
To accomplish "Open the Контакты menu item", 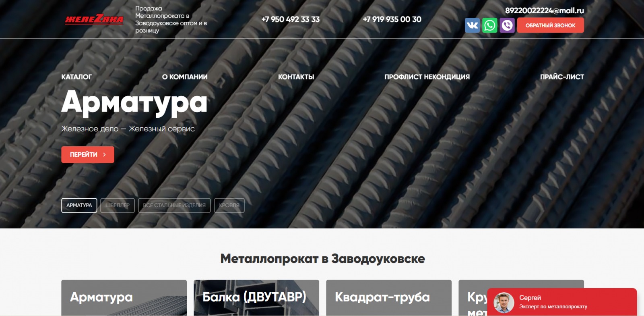I will (296, 77).
